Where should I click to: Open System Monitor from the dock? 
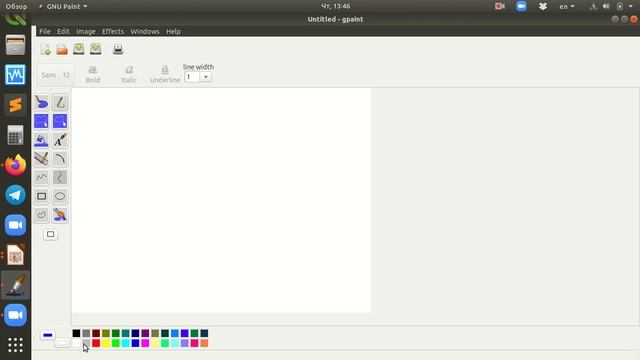point(16,75)
